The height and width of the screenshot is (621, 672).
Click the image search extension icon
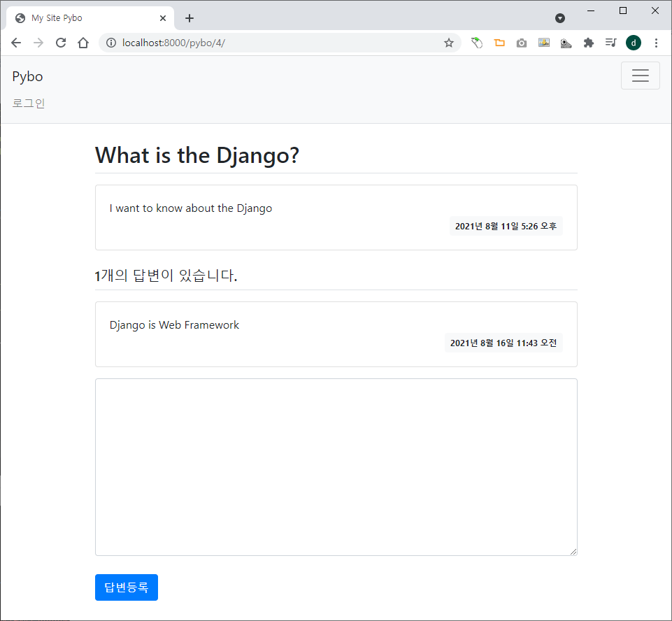[x=566, y=43]
